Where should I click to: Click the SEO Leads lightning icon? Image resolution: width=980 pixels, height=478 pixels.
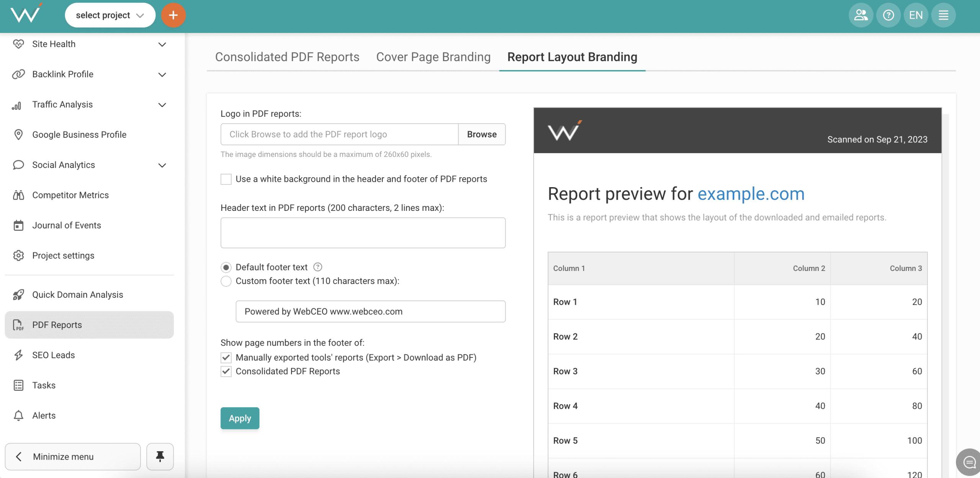coord(18,355)
